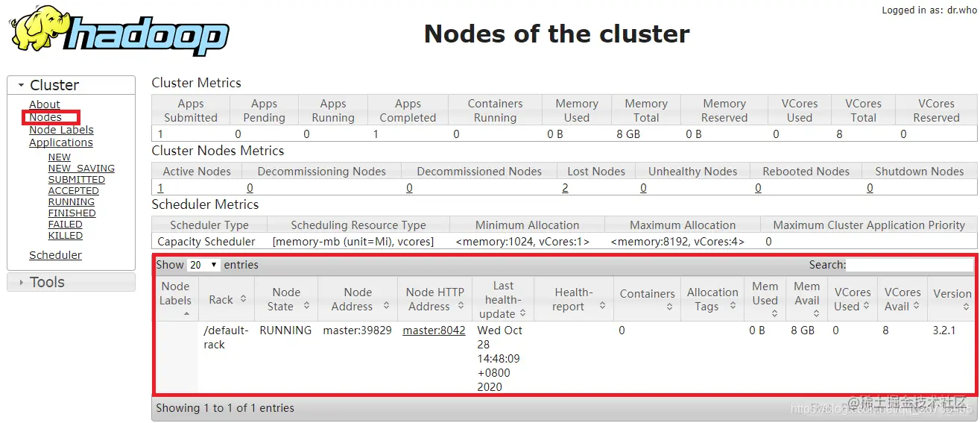Filter applications by NEW state
The height and width of the screenshot is (423, 980).
point(60,157)
